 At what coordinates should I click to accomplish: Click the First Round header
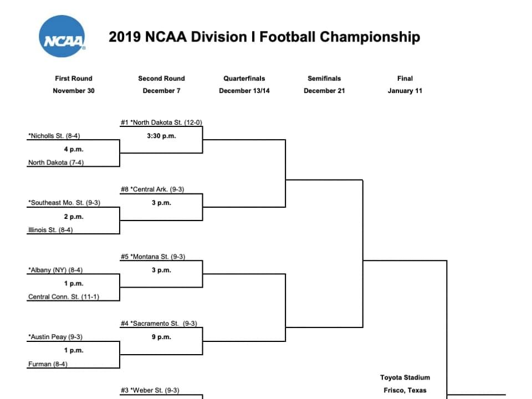(74, 78)
